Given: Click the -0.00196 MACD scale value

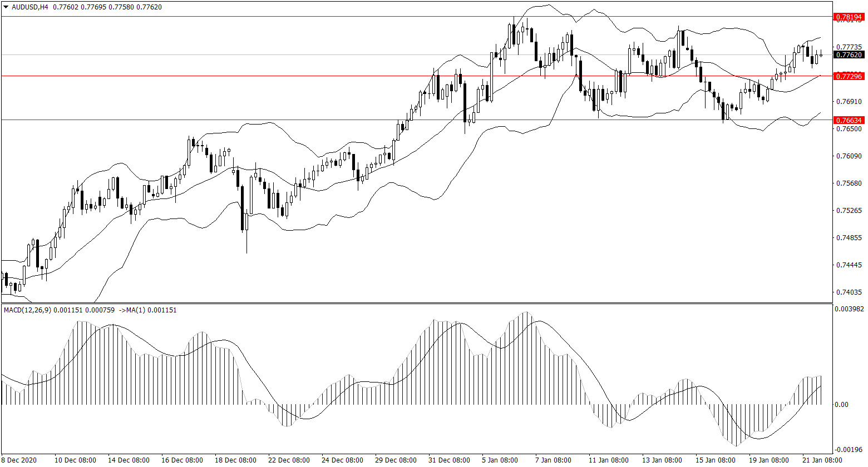Looking at the screenshot, I should [849, 450].
